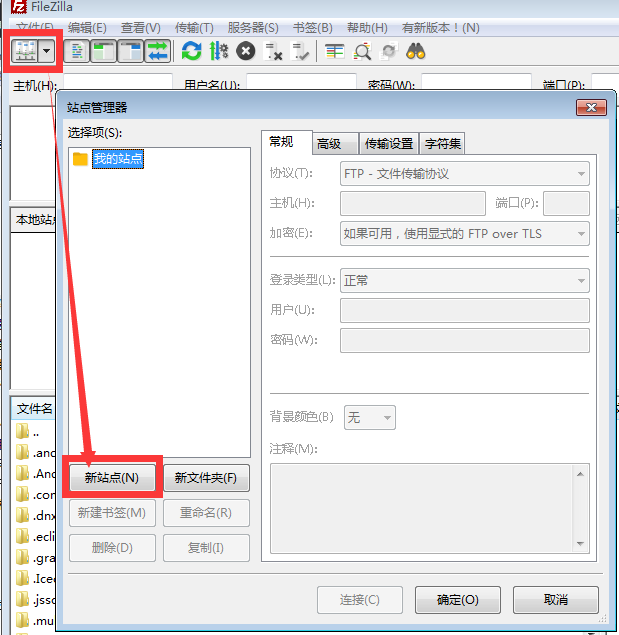The height and width of the screenshot is (635, 619).
Task: Switch to the 传输设置 tab
Action: pos(389,143)
